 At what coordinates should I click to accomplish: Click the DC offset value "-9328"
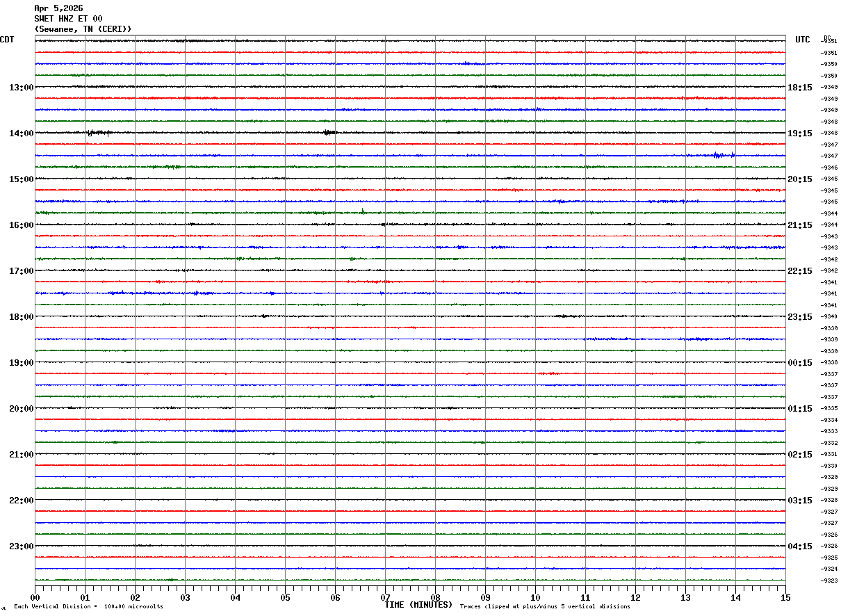point(830,501)
